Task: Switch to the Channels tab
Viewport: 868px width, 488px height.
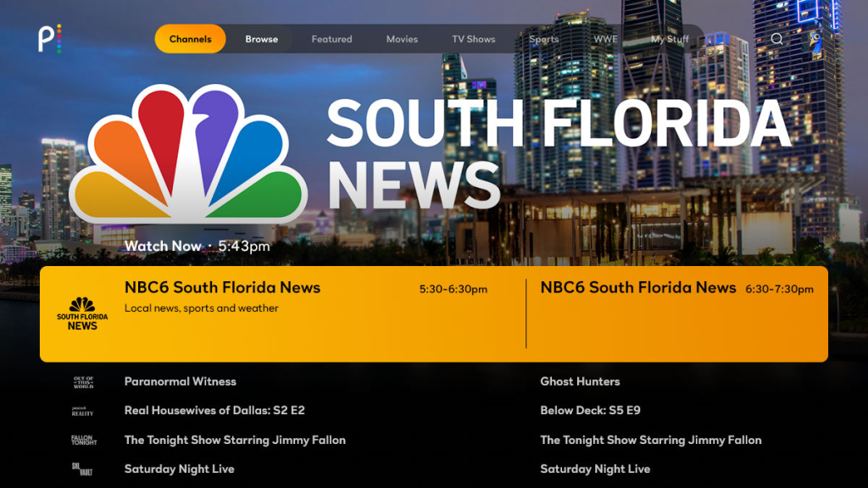Action: [x=190, y=39]
